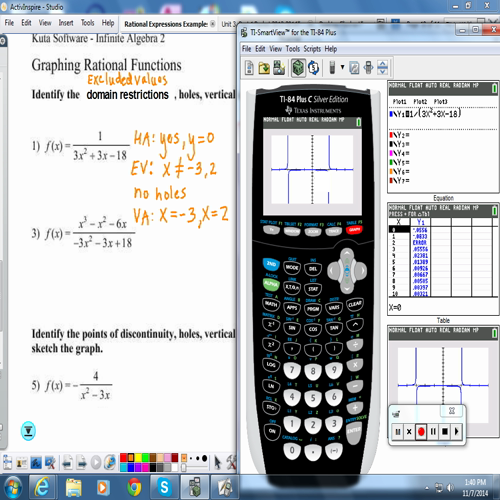Screen dimensions: 500x500
Task: Click the ExpressPoll globe icon in ActivInspire
Action: [x=110, y=462]
